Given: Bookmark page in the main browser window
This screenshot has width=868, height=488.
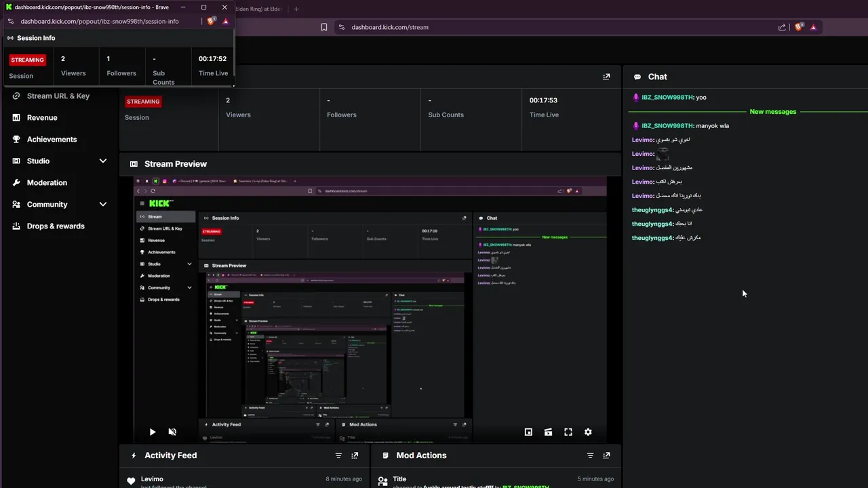Looking at the screenshot, I should [x=324, y=27].
